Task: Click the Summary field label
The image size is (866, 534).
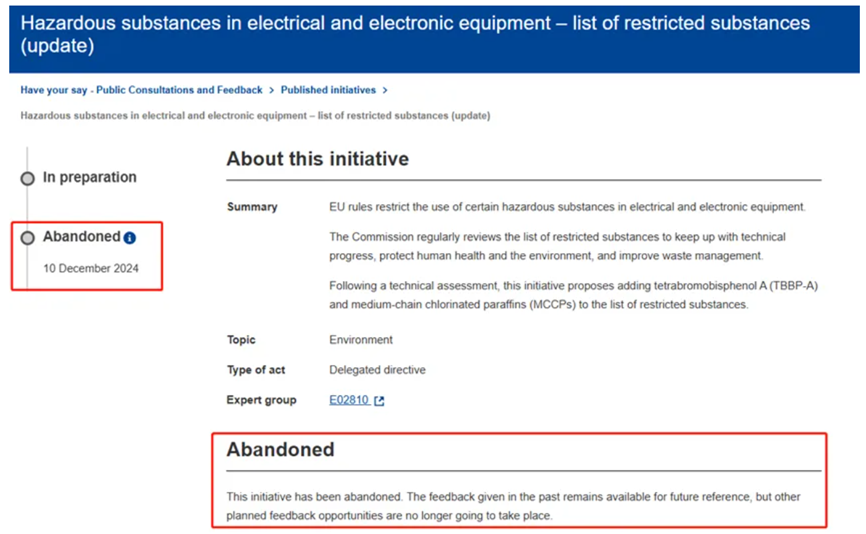Action: pos(252,207)
